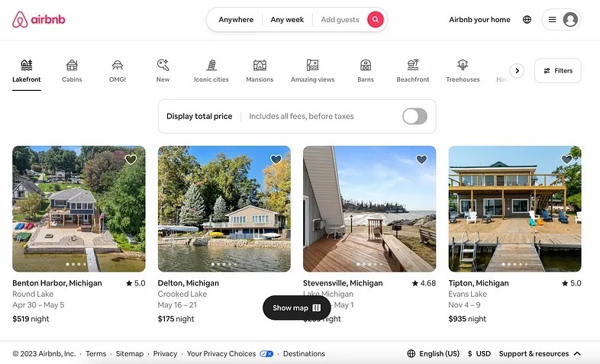Switch to the Amazing views category
This screenshot has width=600, height=364.
tap(312, 70)
